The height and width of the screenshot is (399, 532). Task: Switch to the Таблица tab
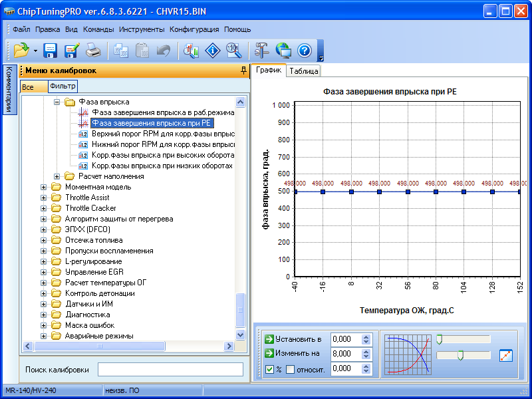pyautogui.click(x=303, y=71)
